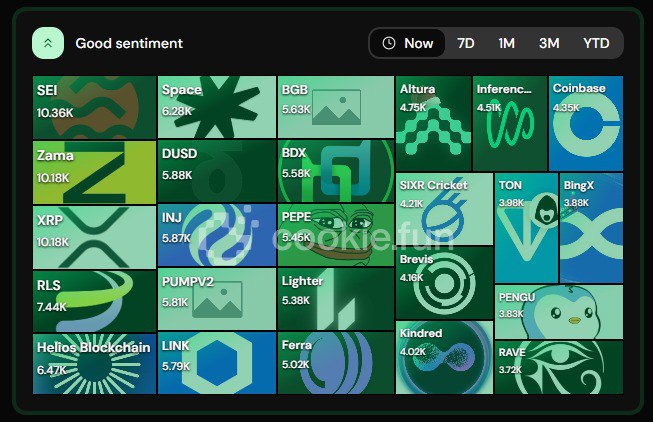This screenshot has height=422, width=653.
Task: Click the BingX value 3.88K
Action: click(576, 203)
